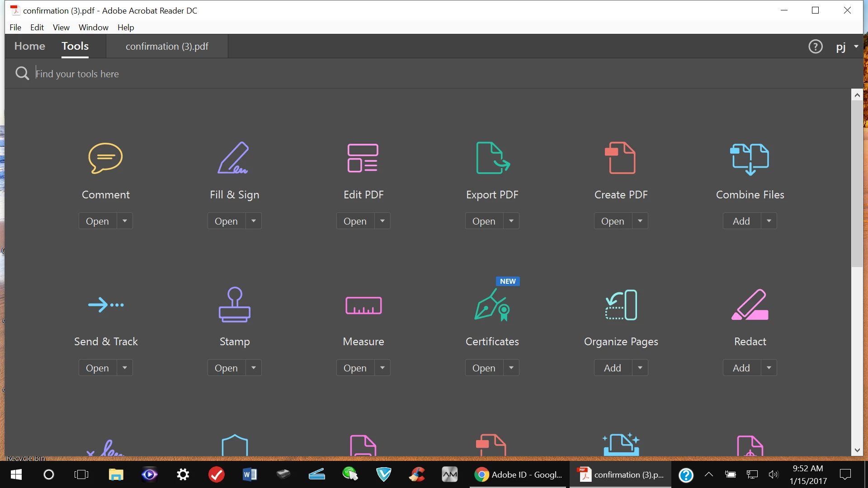This screenshot has width=868, height=488.
Task: Open the Export PDF icon
Action: point(492,158)
